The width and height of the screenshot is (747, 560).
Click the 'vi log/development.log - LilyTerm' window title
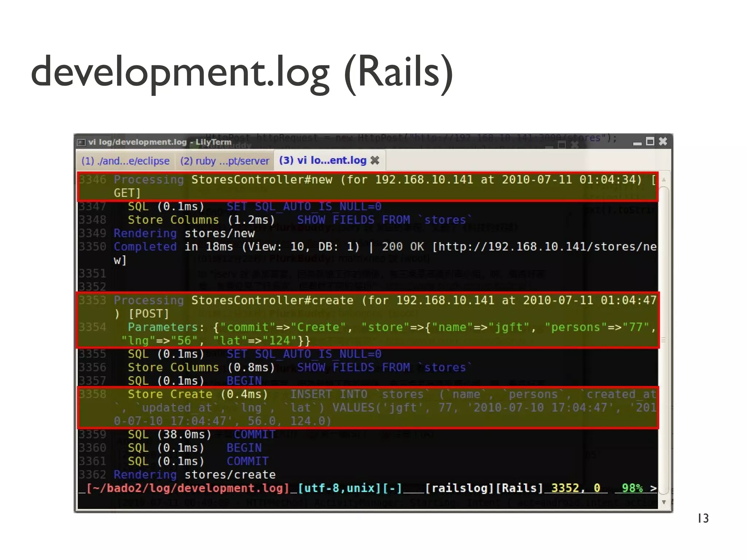(x=160, y=142)
